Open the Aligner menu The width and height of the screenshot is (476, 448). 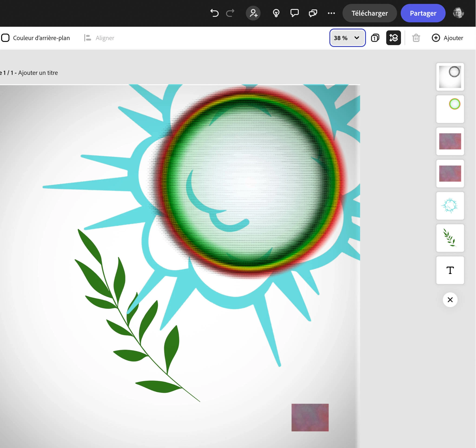coord(99,38)
